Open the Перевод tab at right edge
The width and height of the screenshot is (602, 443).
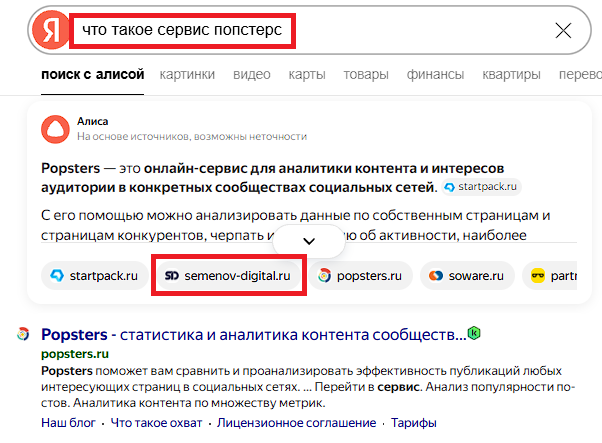(x=580, y=74)
